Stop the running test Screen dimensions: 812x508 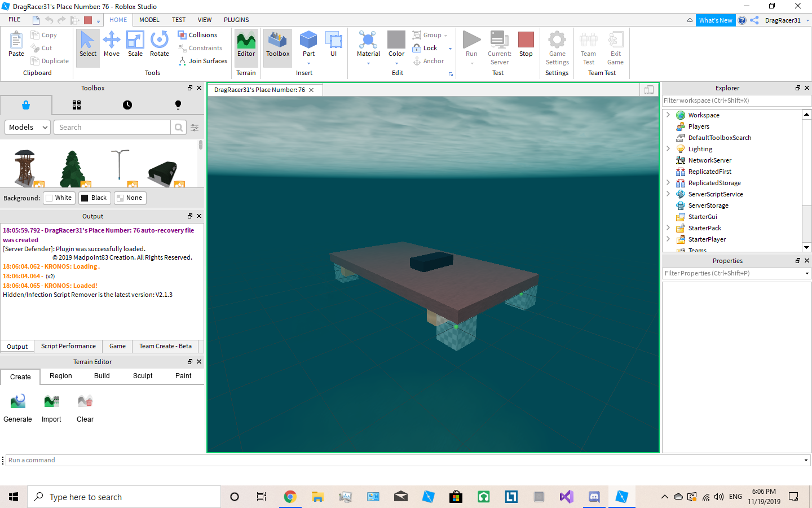[x=526, y=44]
